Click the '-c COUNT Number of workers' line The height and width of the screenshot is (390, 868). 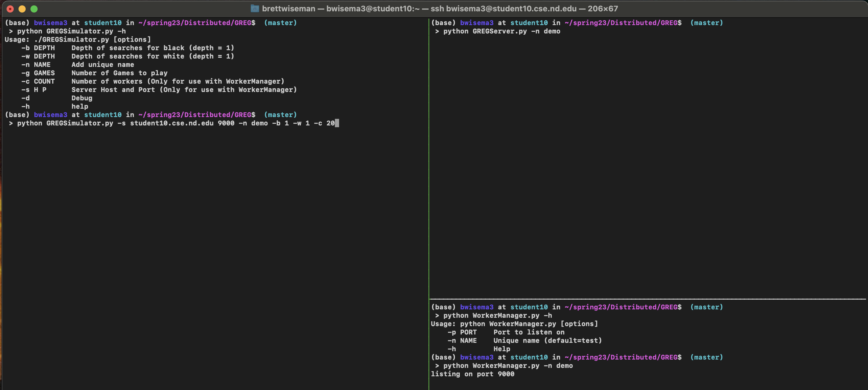(153, 81)
